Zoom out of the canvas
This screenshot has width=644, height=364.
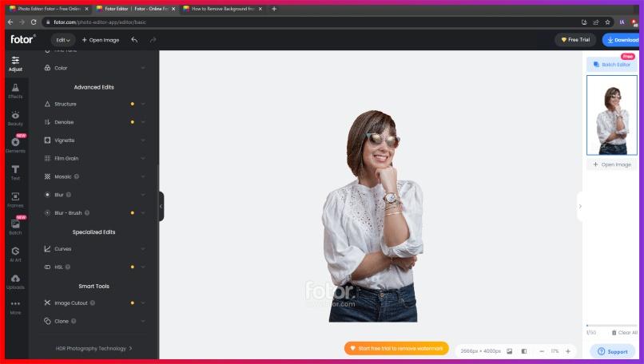click(542, 351)
